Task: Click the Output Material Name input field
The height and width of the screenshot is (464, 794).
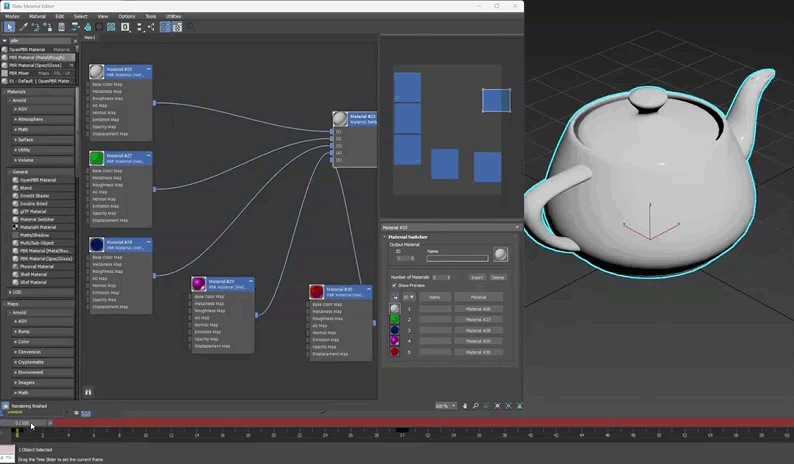Action: (x=457, y=258)
